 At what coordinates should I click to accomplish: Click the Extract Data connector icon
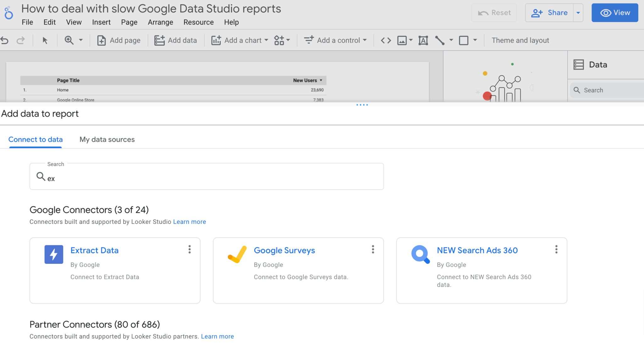point(54,254)
